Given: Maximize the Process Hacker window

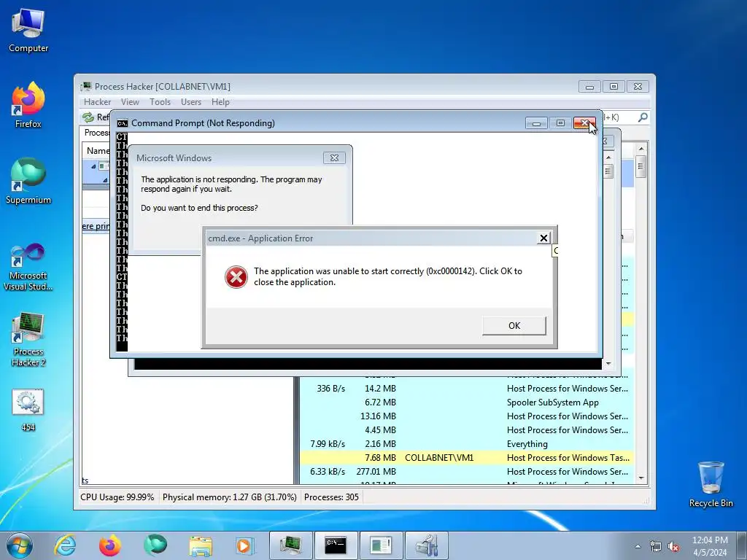Looking at the screenshot, I should coord(614,87).
